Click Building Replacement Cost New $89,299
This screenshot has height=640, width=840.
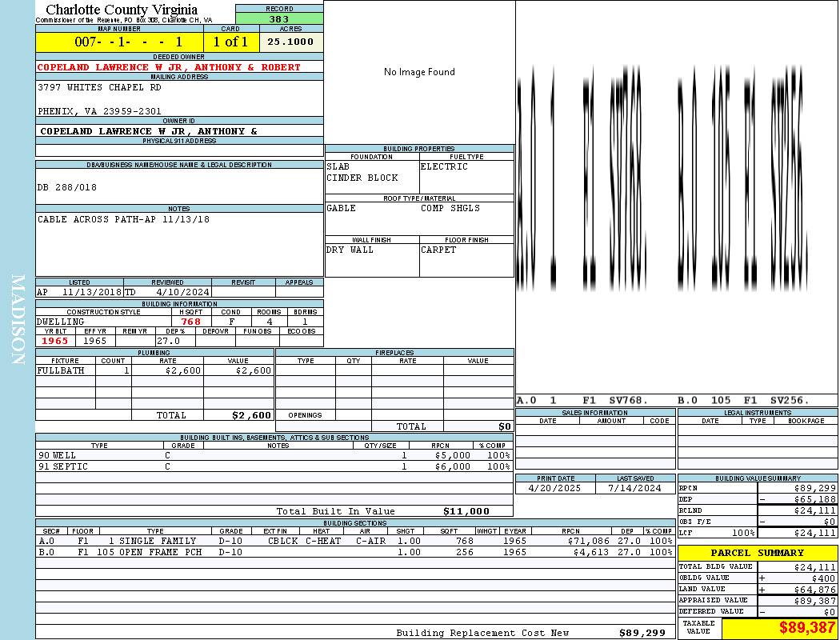coord(642,633)
